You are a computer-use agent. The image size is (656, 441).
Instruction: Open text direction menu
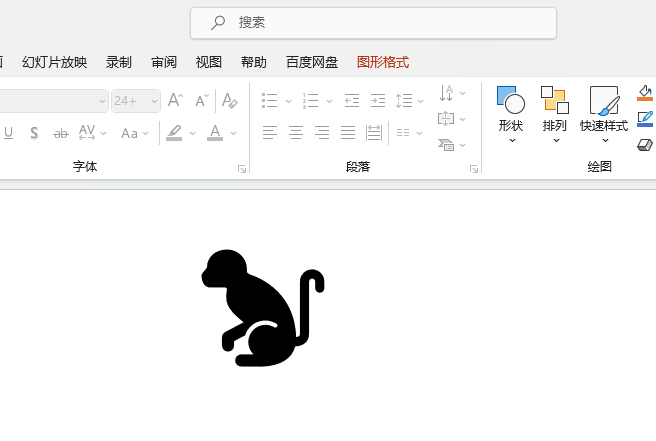click(x=452, y=93)
